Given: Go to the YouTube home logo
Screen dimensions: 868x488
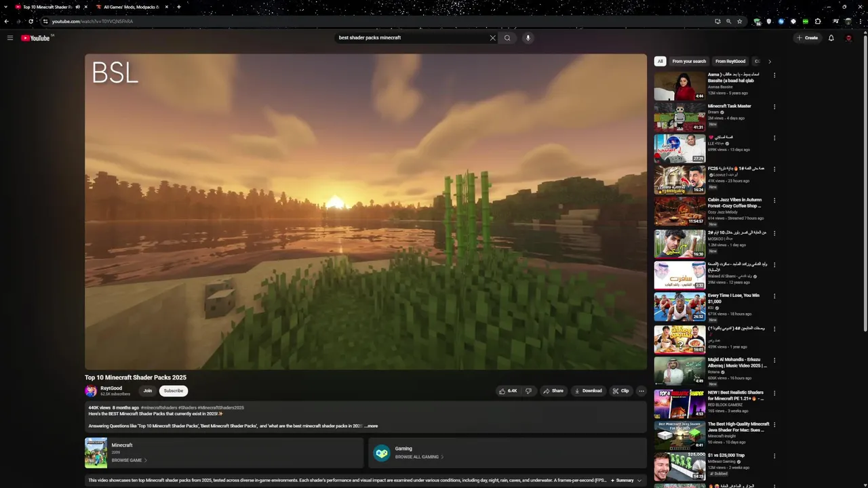Looking at the screenshot, I should tap(35, 38).
